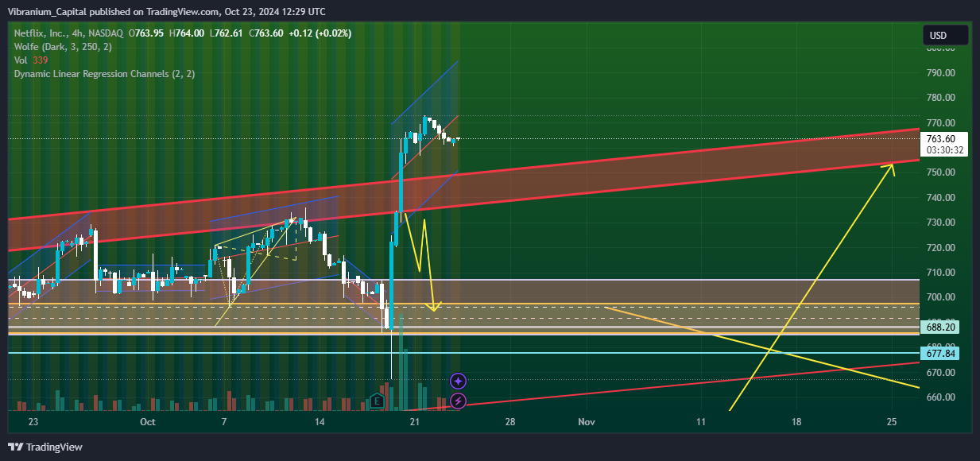The height and width of the screenshot is (461, 980).
Task: Click the 14 date label on time axis
Action: click(320, 421)
